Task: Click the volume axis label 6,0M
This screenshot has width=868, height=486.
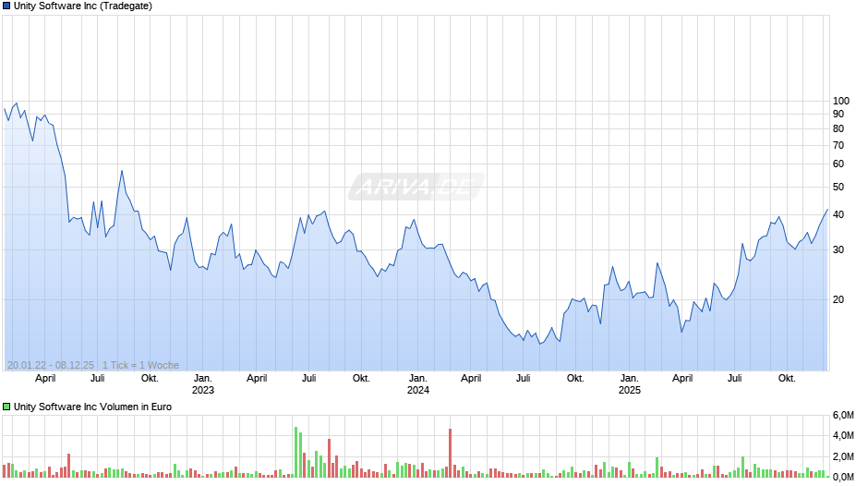Action: point(843,416)
